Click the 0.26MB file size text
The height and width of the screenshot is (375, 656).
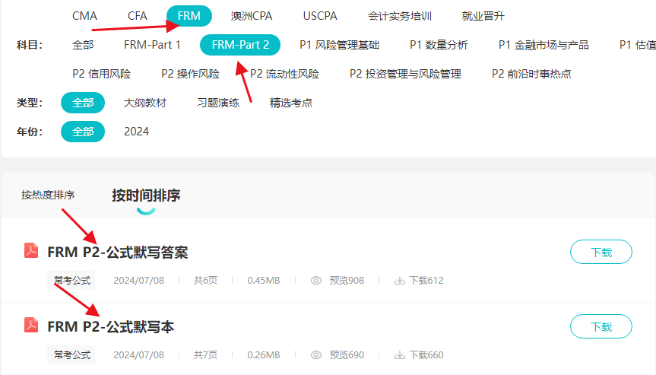(x=264, y=355)
